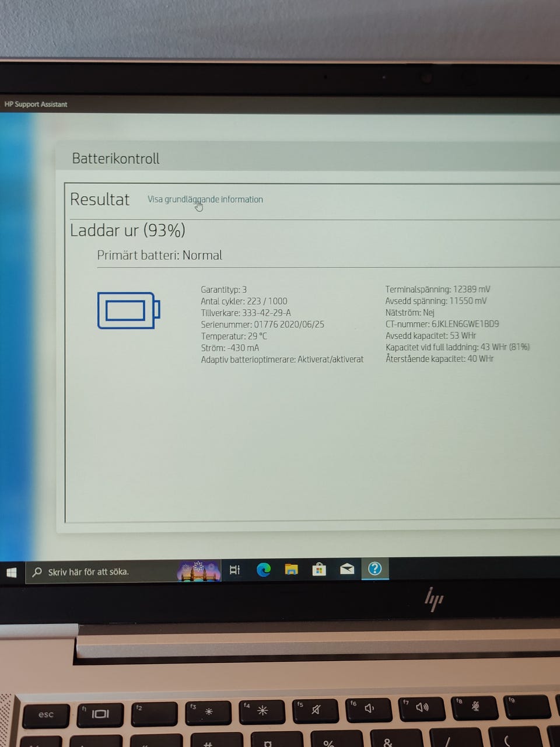The image size is (560, 747).
Task: Select Ström: -430 mA value
Action: [x=230, y=348]
